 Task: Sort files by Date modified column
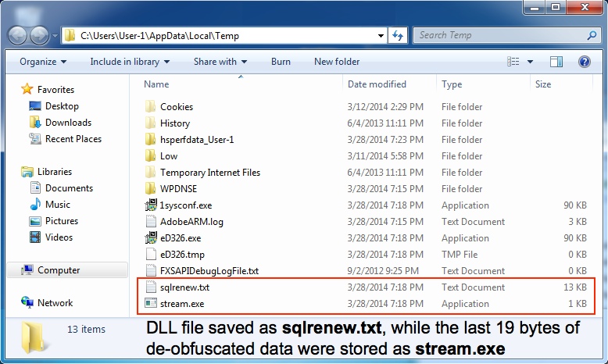click(377, 84)
